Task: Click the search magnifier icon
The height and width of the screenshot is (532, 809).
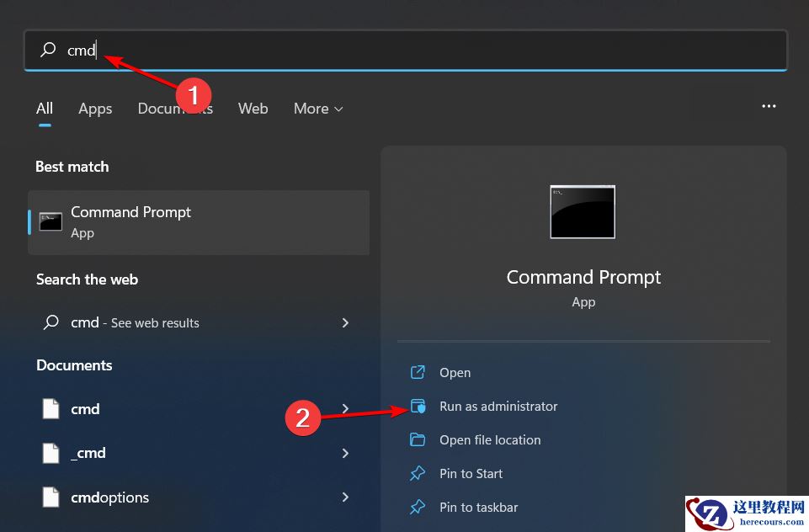Action: coord(46,51)
